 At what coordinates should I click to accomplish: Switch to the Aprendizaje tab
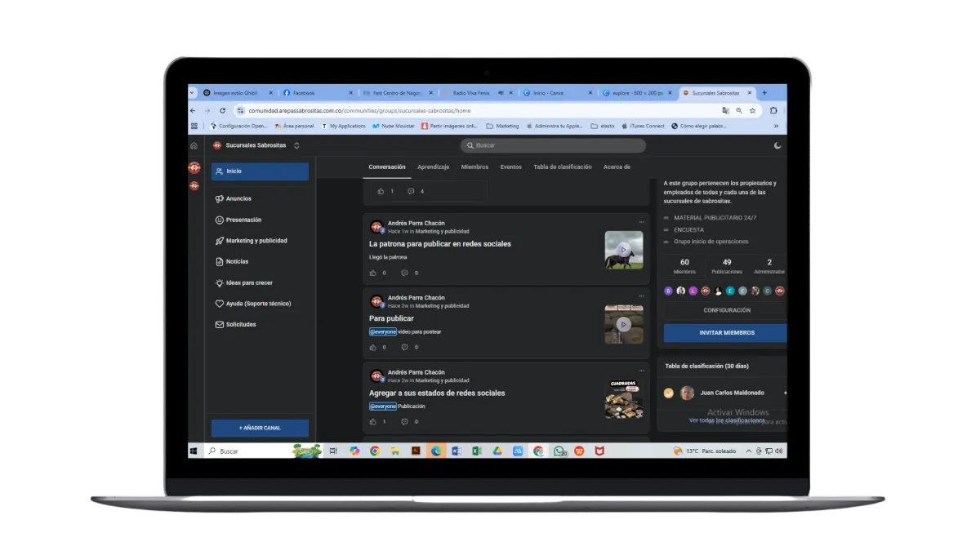coord(434,167)
